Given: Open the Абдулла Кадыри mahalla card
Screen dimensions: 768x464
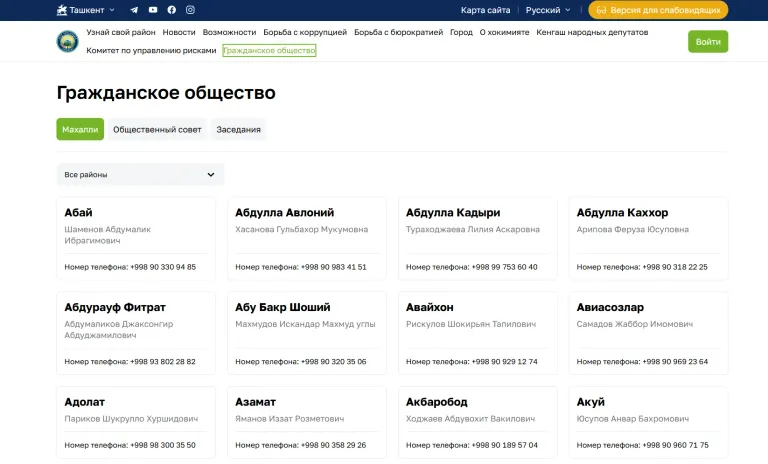Looking at the screenshot, I should [478, 239].
